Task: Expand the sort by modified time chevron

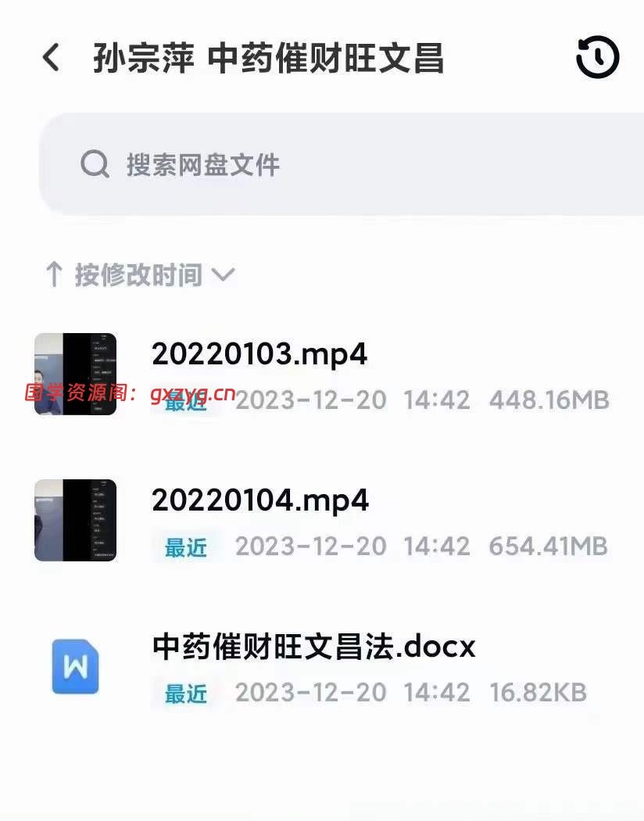Action: tap(223, 274)
